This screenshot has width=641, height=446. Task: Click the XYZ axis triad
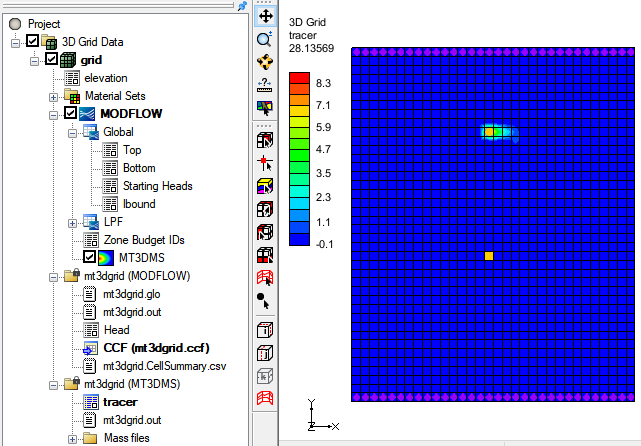323,416
